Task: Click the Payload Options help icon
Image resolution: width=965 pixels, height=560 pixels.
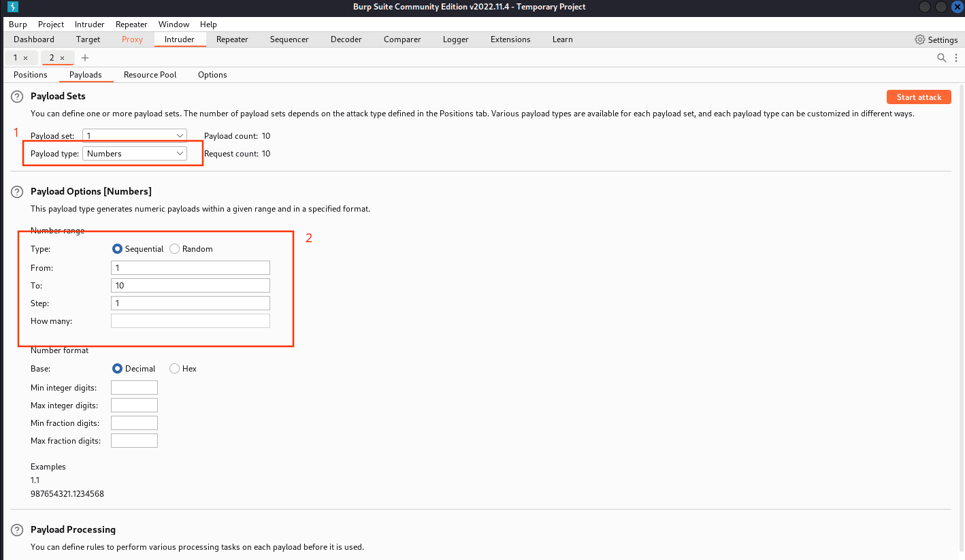Action: (x=17, y=192)
